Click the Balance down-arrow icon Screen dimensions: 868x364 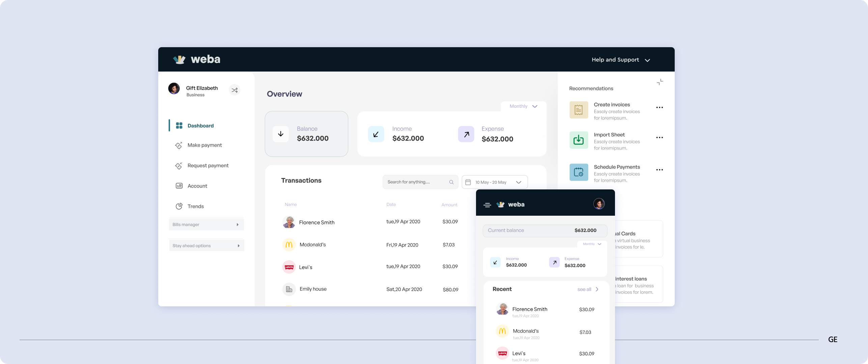pos(280,134)
